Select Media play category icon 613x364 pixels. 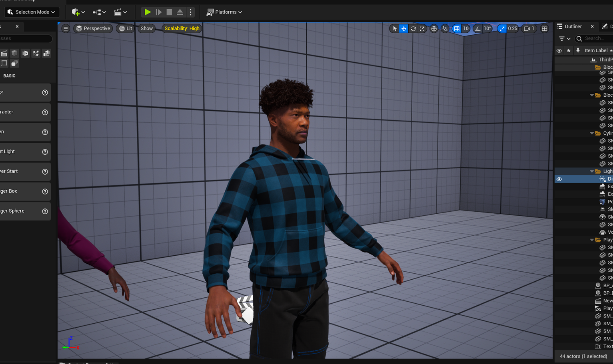click(x=25, y=53)
